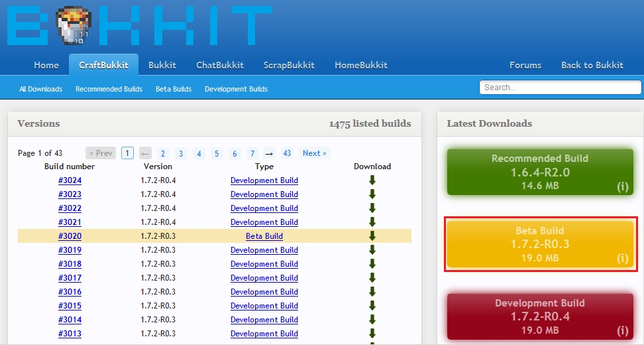Download build #3013 with arrow icon
This screenshot has height=345, width=644.
(372, 334)
